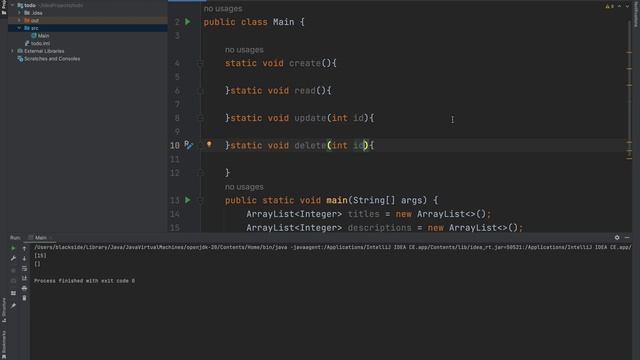This screenshot has width=640, height=360.
Task: Fold the create() method at line 4
Action: 200,63
